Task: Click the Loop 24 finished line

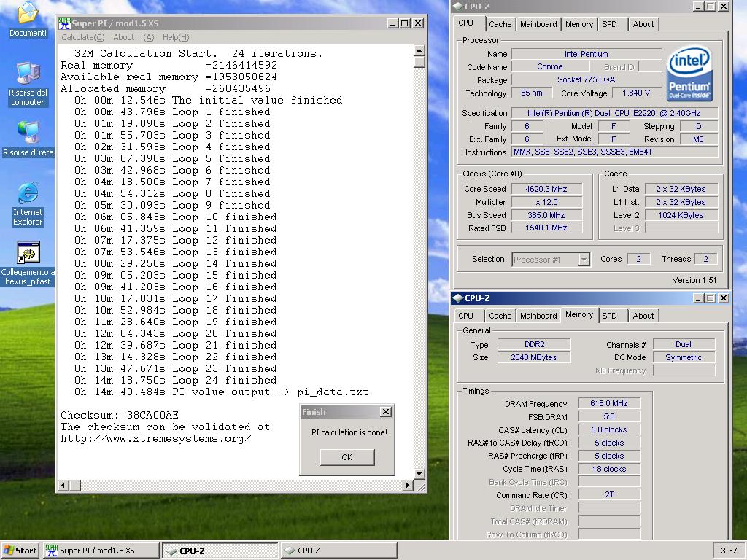Action: pyautogui.click(x=175, y=380)
